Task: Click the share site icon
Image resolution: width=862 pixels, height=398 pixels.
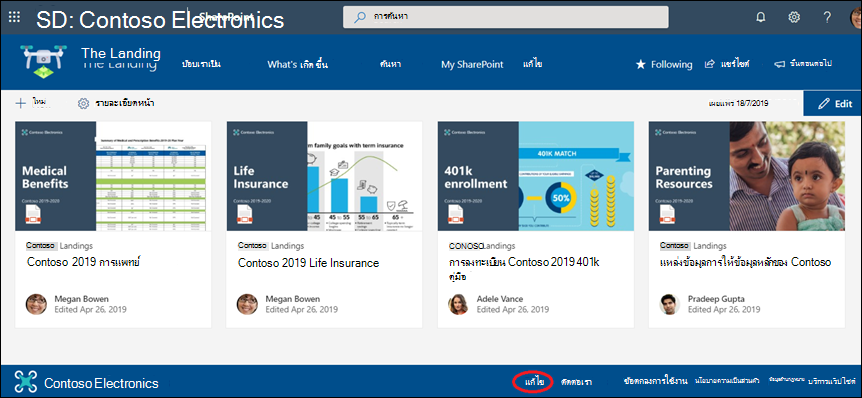Action: pos(710,64)
